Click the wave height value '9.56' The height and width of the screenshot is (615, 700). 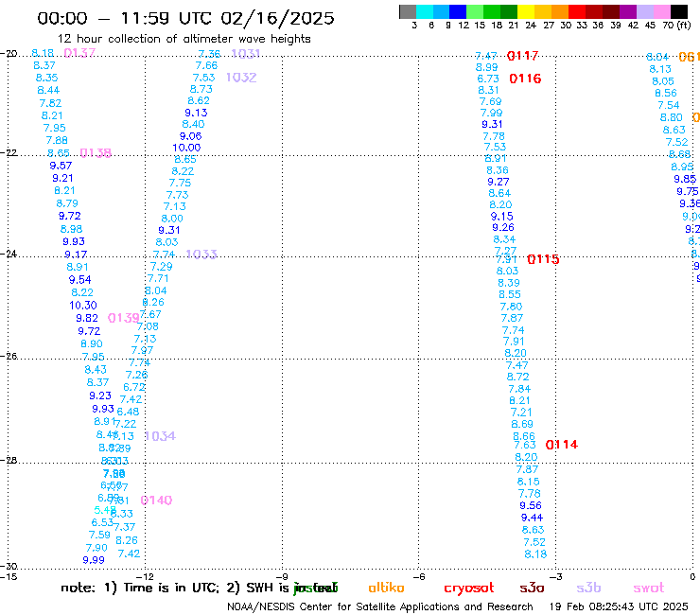(x=531, y=505)
